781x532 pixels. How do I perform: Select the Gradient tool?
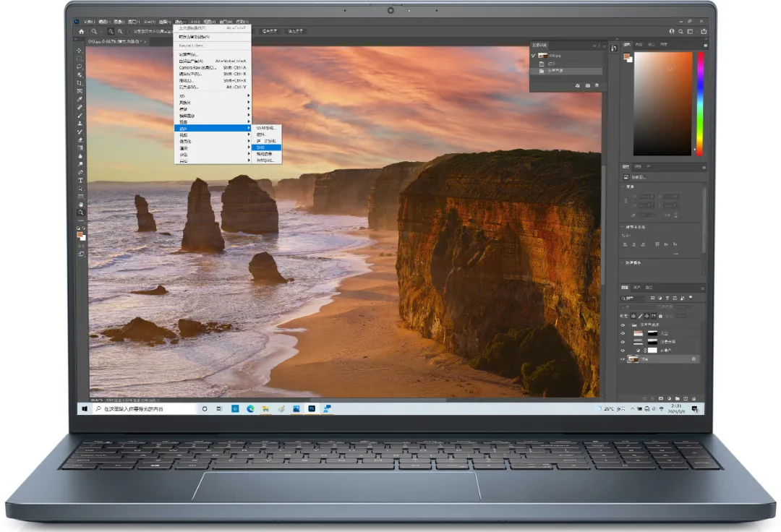(80, 147)
